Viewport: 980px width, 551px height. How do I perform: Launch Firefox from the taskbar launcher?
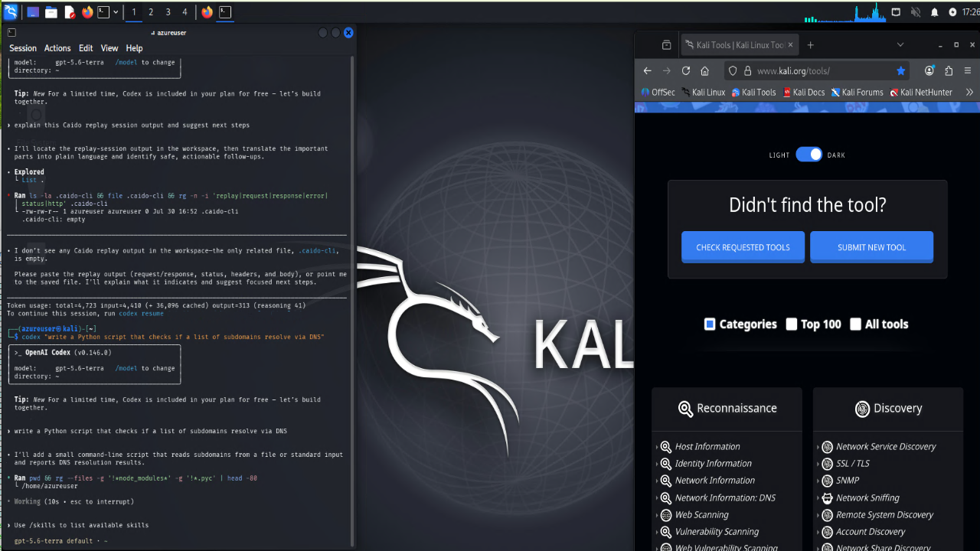coord(87,12)
